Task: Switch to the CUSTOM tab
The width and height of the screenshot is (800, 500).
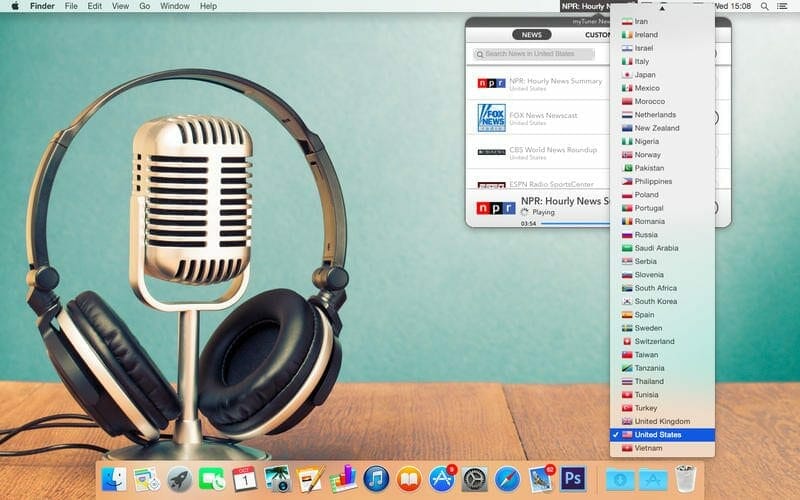Action: pos(597,34)
